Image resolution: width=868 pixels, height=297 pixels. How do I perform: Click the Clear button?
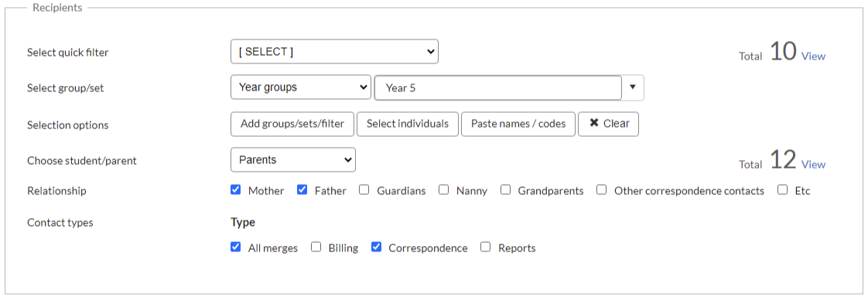point(608,124)
